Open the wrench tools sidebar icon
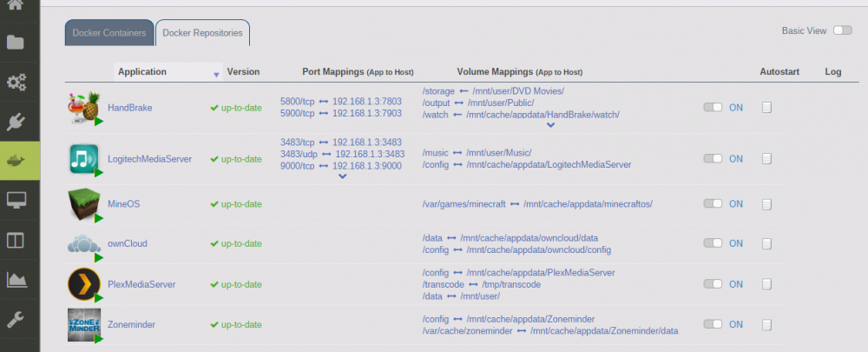Screen dimensions: 868x352 pos(16,319)
